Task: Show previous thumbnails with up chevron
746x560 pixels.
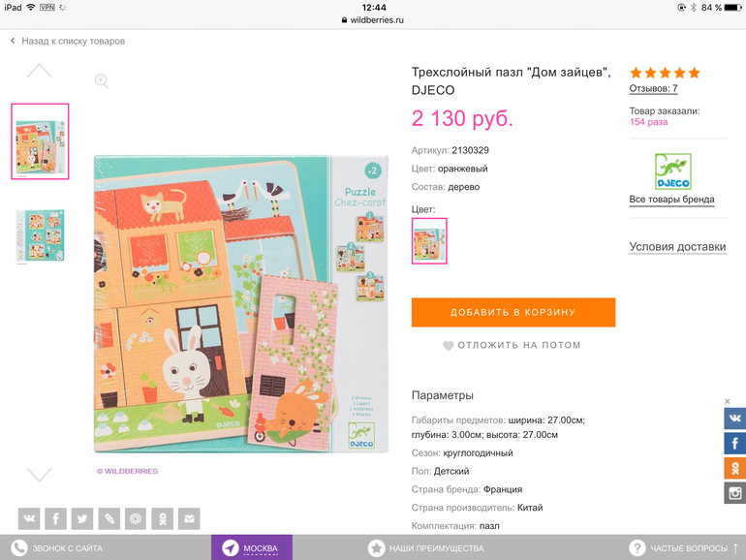Action: pos(40,71)
